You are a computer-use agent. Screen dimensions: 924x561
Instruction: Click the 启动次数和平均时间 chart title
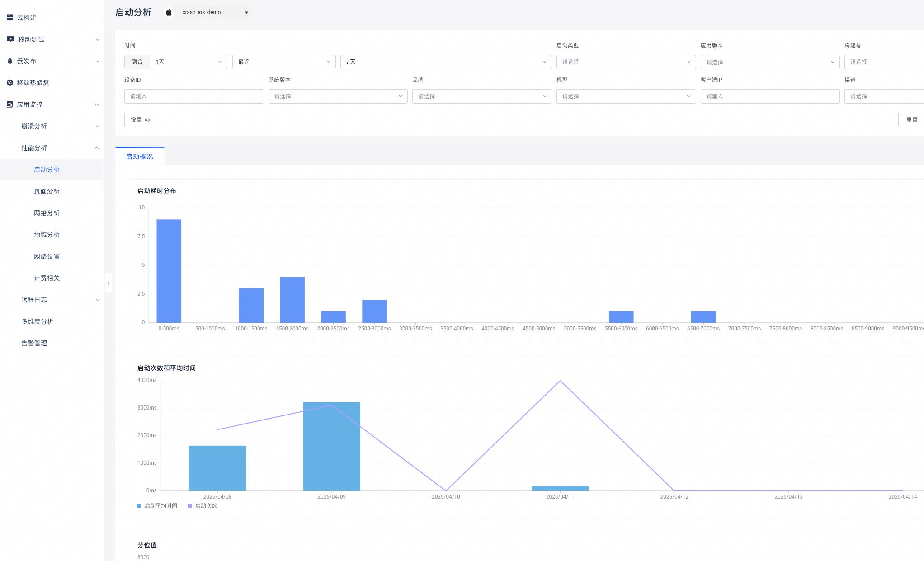tap(166, 368)
